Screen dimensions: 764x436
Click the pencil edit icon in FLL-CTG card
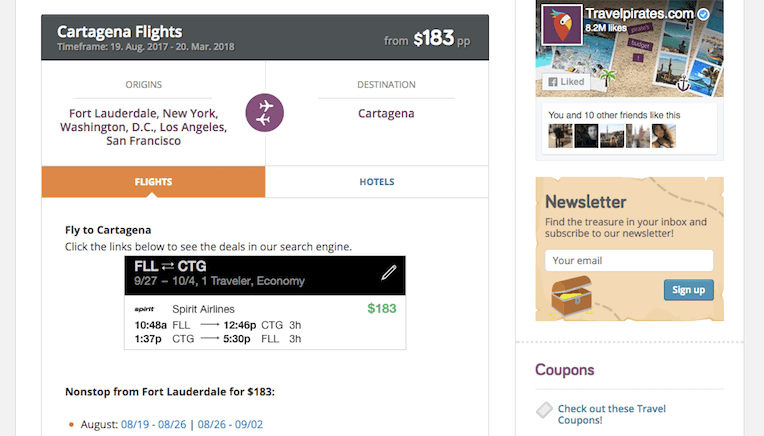pos(388,272)
